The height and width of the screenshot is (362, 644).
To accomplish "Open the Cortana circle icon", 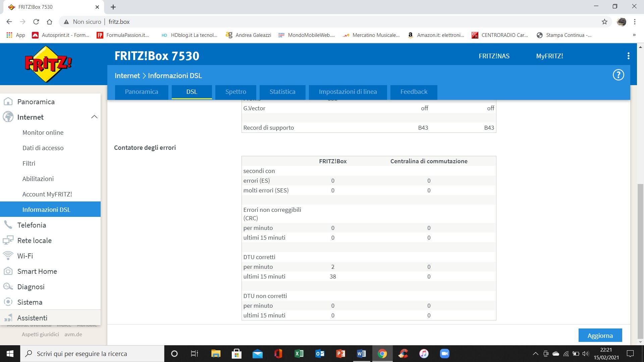I will click(x=174, y=354).
